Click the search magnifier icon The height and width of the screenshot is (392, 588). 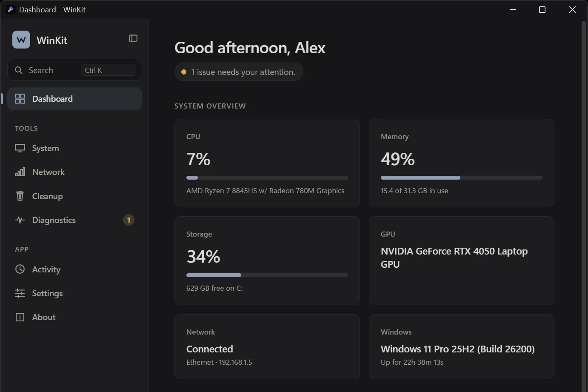point(19,70)
